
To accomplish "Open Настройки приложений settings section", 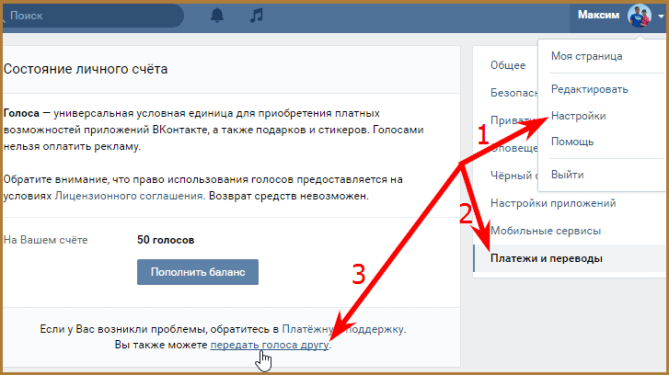I will pyautogui.click(x=553, y=203).
